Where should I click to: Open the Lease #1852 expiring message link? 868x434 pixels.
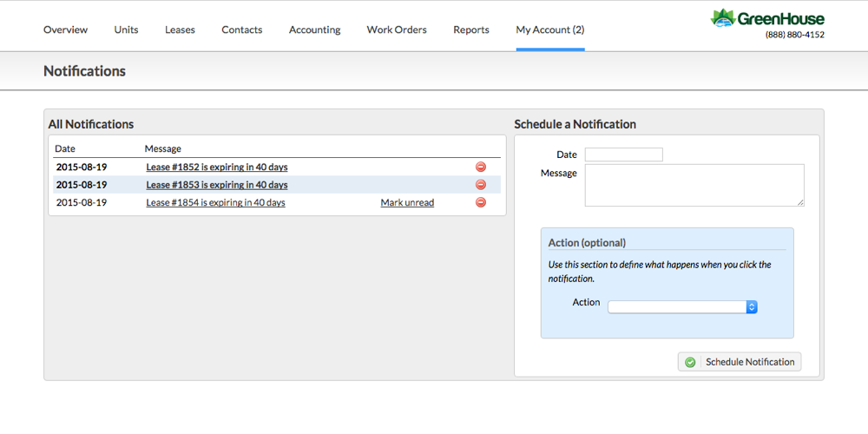click(x=216, y=167)
